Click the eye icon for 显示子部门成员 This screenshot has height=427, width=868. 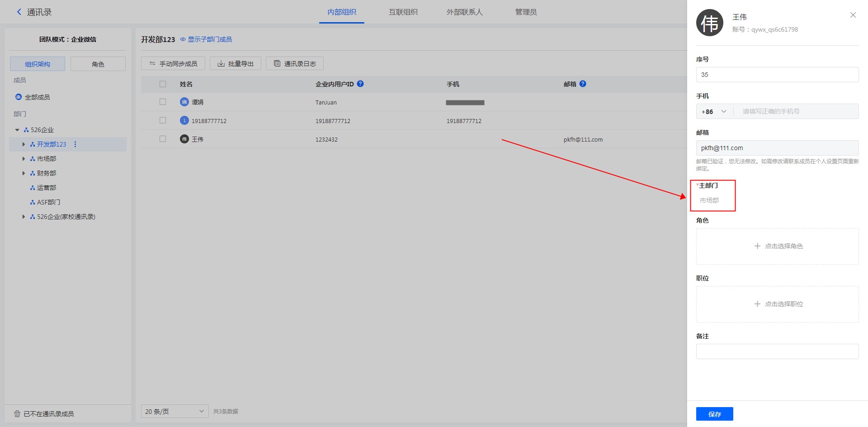tap(183, 39)
